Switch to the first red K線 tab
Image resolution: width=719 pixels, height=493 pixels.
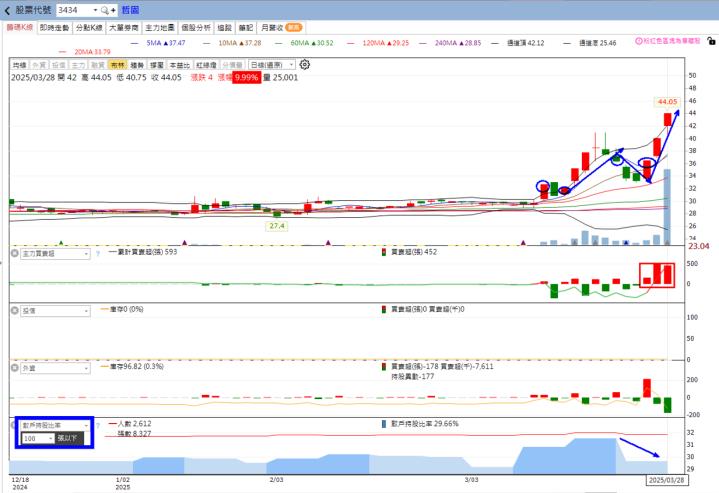coord(19,28)
